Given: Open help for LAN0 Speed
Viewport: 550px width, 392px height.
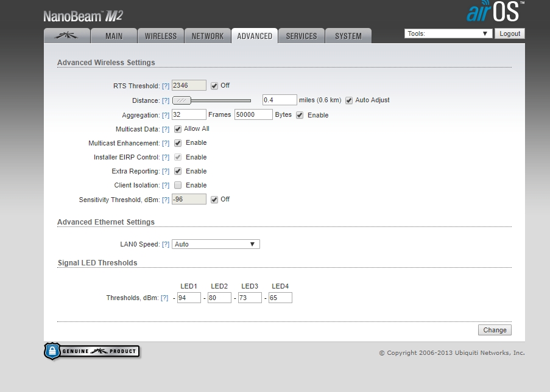Looking at the screenshot, I should [x=166, y=244].
